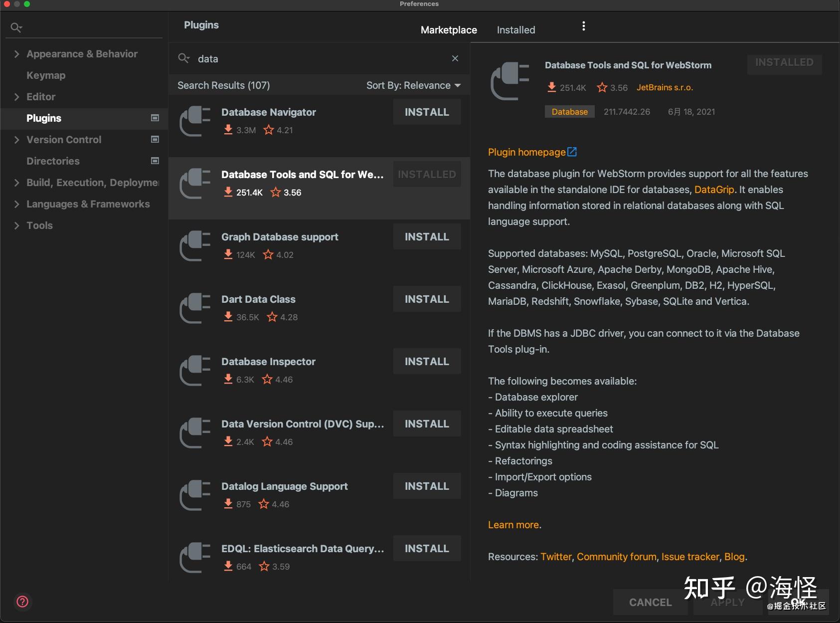Image resolution: width=840 pixels, height=623 pixels.
Task: Click the project-level icon next to Plugins
Action: pyautogui.click(x=155, y=118)
